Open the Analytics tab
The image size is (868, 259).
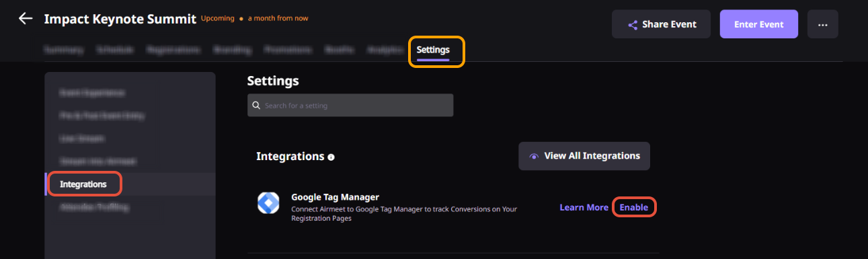tap(385, 50)
